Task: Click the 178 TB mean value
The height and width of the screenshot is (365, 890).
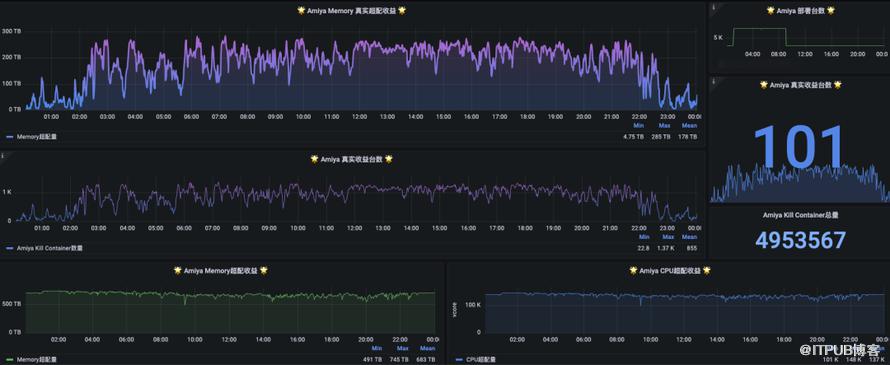Action: click(689, 137)
